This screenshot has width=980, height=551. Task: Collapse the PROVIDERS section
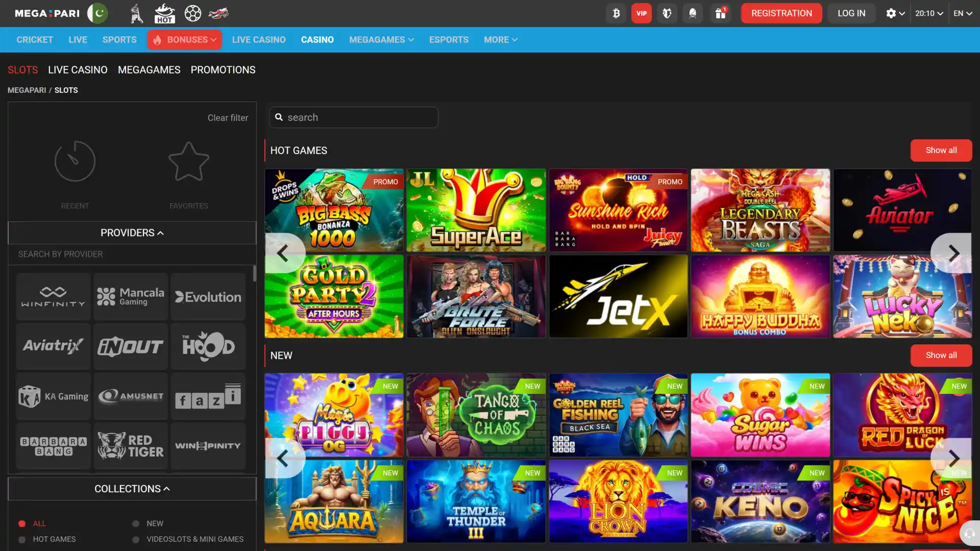[x=132, y=233]
